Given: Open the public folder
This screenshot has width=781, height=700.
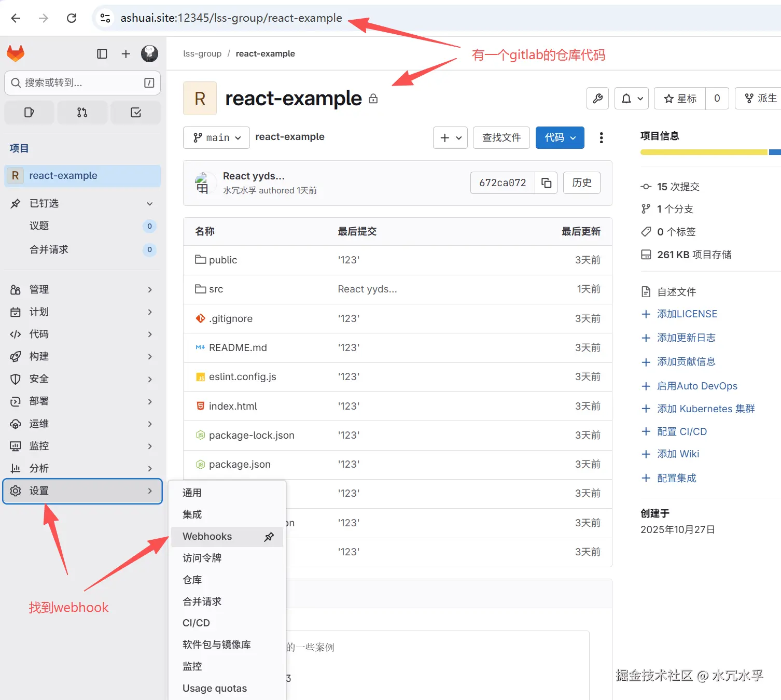Looking at the screenshot, I should pyautogui.click(x=223, y=260).
